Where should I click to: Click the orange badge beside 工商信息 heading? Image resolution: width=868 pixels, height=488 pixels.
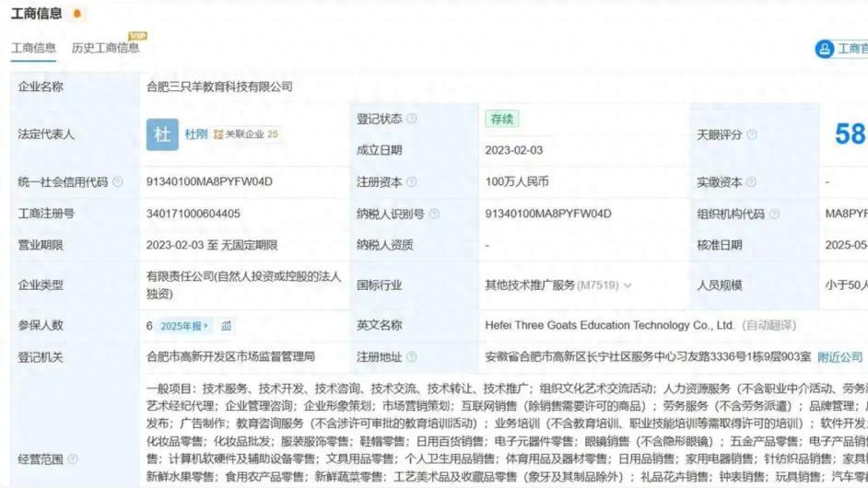(x=77, y=13)
